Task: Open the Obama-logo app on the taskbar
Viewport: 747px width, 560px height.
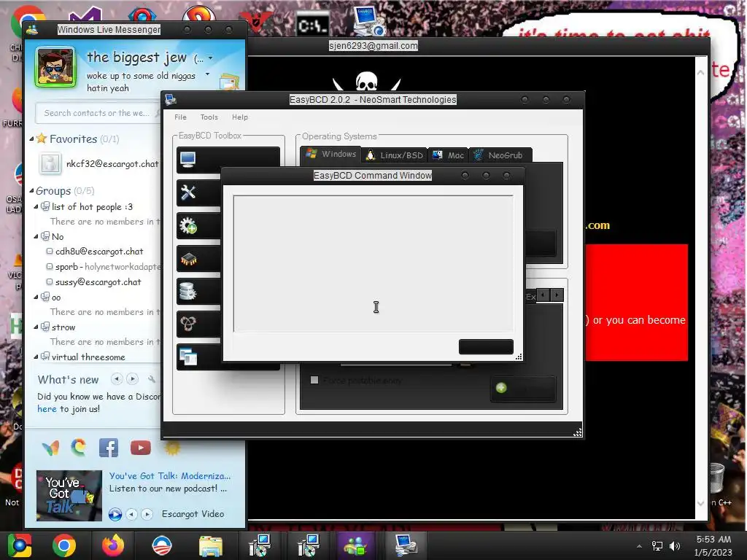Action: point(162,545)
